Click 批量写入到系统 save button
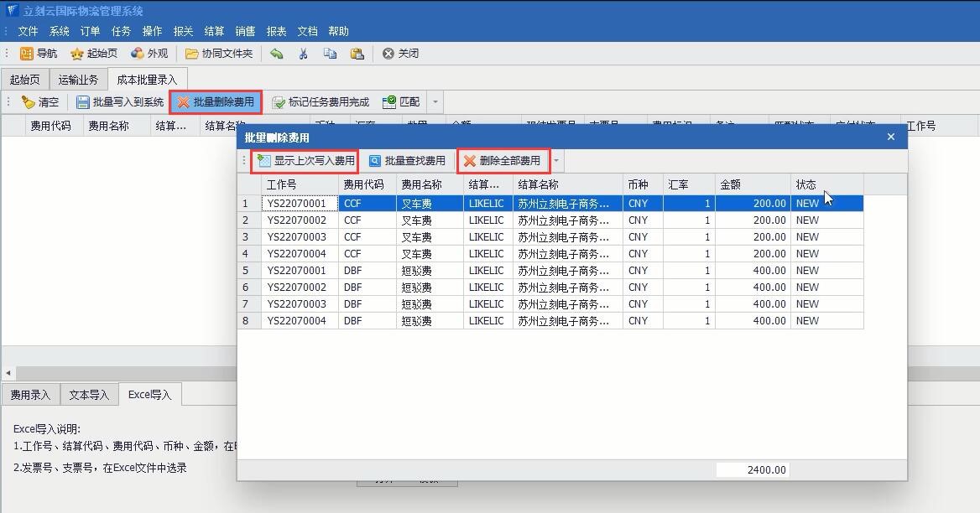This screenshot has height=513, width=980. click(120, 102)
